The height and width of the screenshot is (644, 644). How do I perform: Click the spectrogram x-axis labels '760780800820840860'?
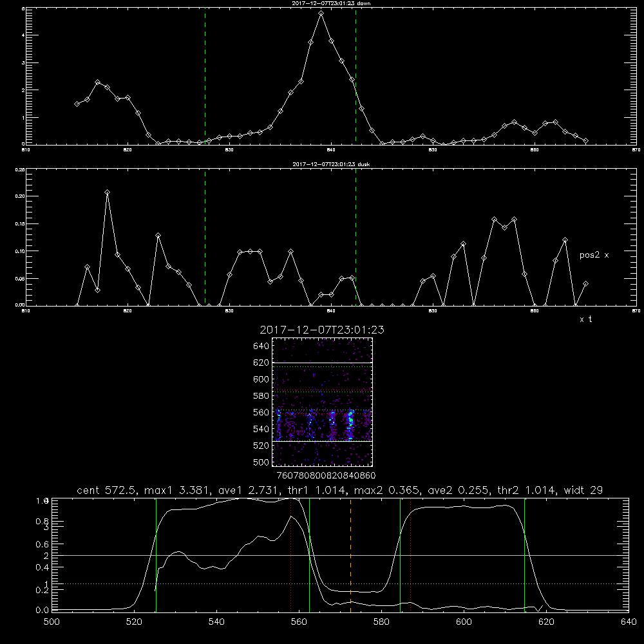click(x=326, y=475)
